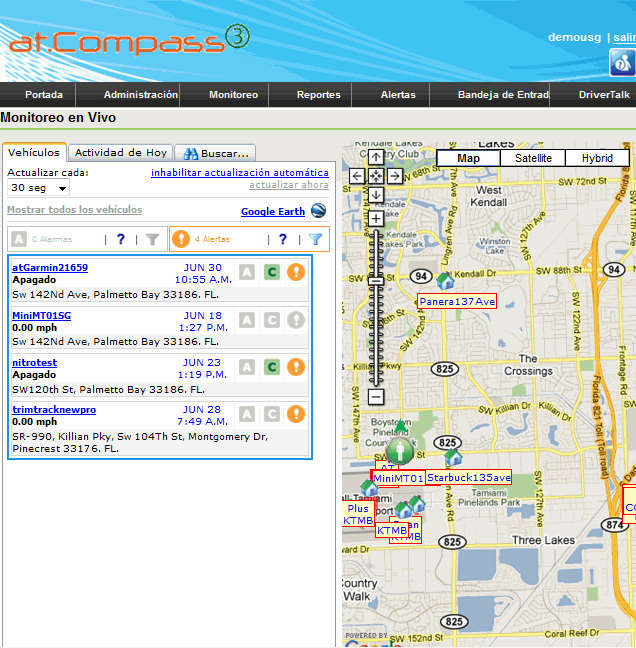Click the blue alerts filter funnel icon

point(315,239)
